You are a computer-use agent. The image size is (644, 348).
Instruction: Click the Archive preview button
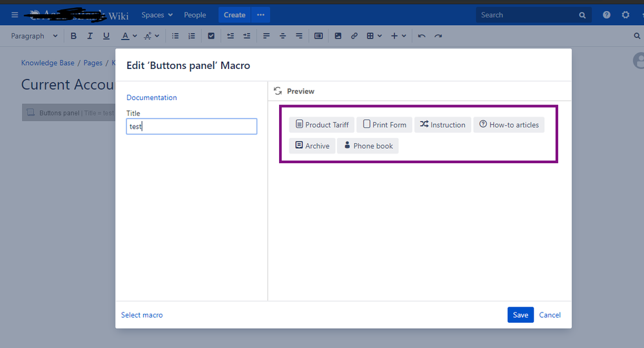[312, 146]
